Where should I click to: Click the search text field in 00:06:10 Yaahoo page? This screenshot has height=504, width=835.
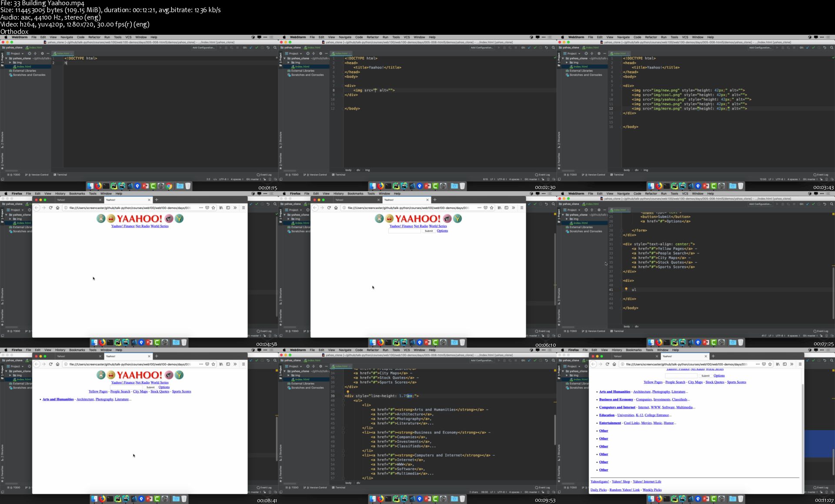pos(404,231)
